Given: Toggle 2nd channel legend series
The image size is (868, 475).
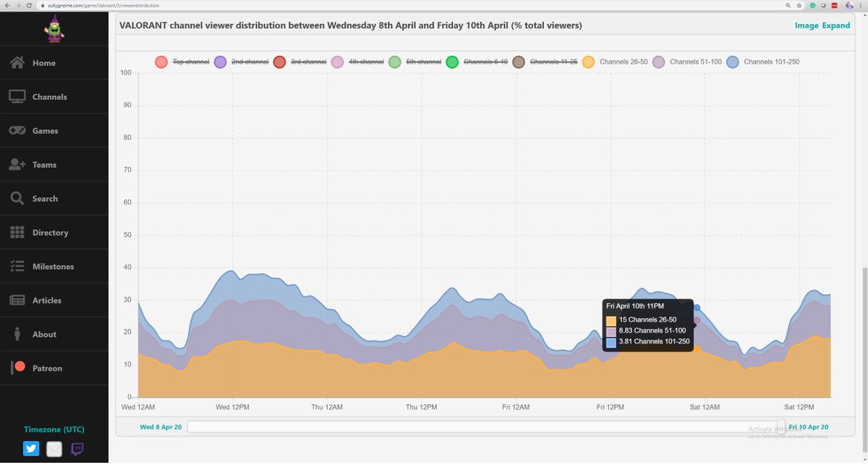Looking at the screenshot, I should 242,62.
